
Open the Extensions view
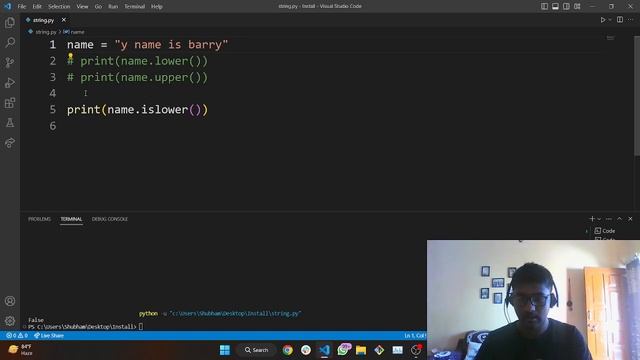click(x=10, y=102)
